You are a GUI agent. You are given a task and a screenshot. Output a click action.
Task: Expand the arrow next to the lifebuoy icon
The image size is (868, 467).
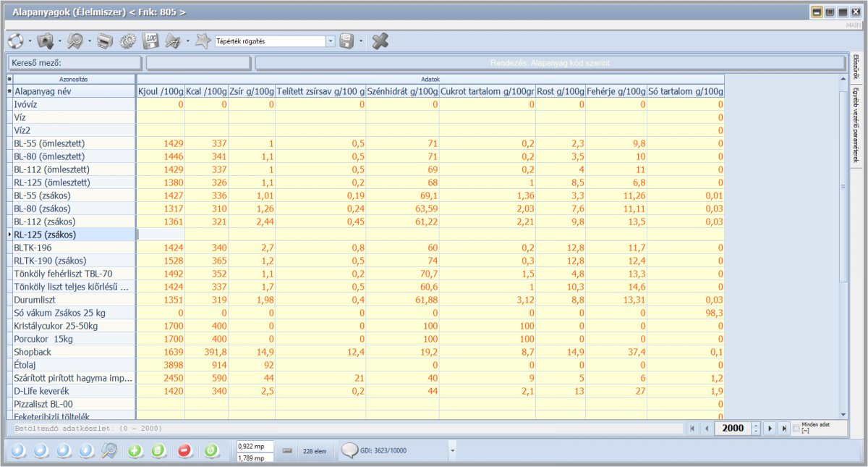(30, 42)
